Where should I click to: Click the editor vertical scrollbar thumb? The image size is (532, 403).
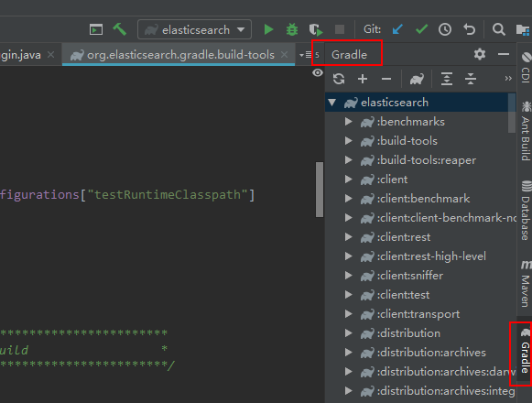[x=320, y=189]
